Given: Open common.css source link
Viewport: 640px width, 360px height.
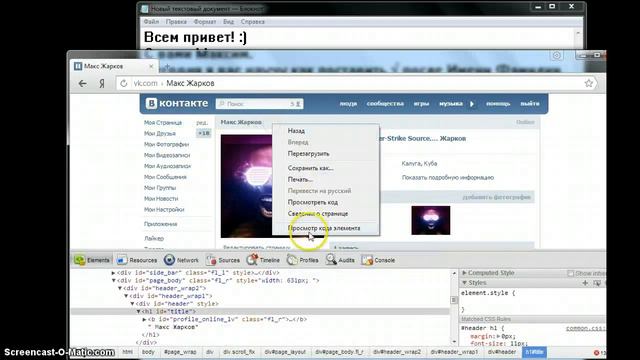Looking at the screenshot, I should (585, 328).
